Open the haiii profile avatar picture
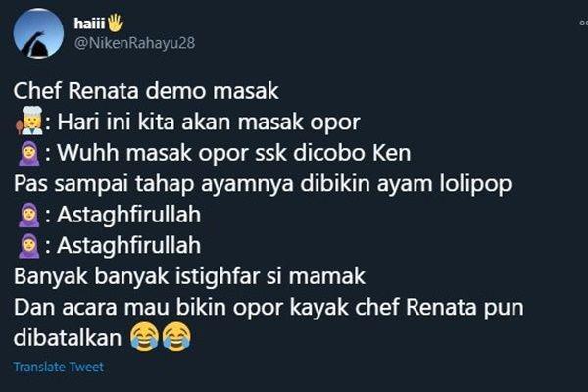The width and height of the screenshot is (588, 392). pos(38,33)
